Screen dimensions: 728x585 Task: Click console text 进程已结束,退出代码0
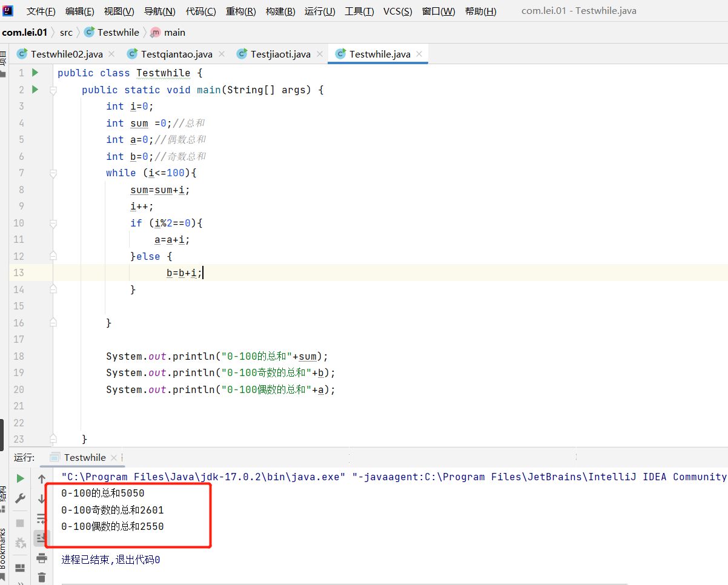pyautogui.click(x=111, y=560)
